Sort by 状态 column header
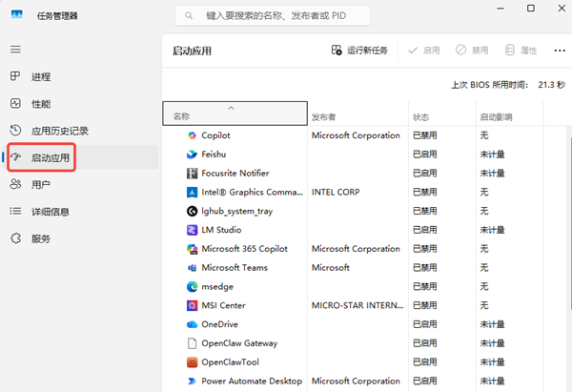 (442, 113)
